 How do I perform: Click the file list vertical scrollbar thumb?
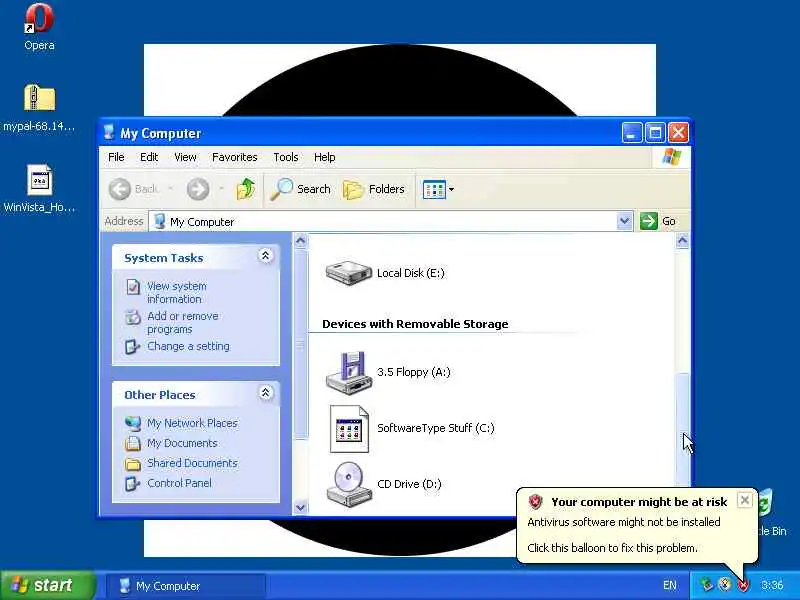tap(682, 430)
